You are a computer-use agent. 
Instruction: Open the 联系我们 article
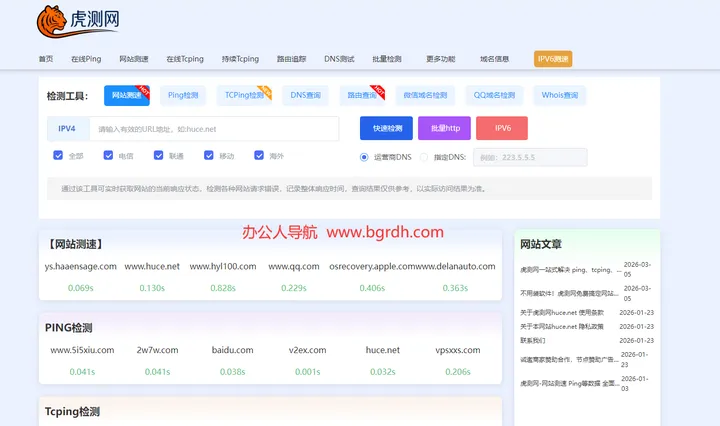(533, 341)
